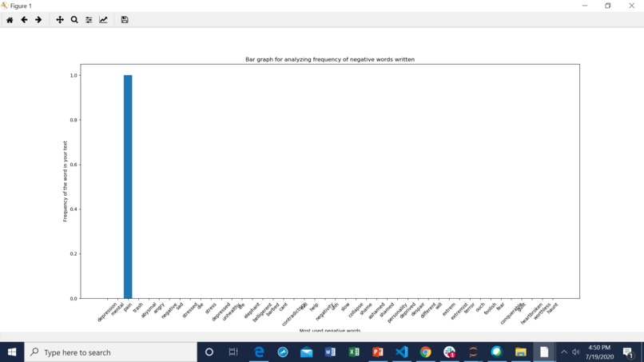644x362 pixels.
Task: Open Slack from the taskbar
Action: pos(449,352)
